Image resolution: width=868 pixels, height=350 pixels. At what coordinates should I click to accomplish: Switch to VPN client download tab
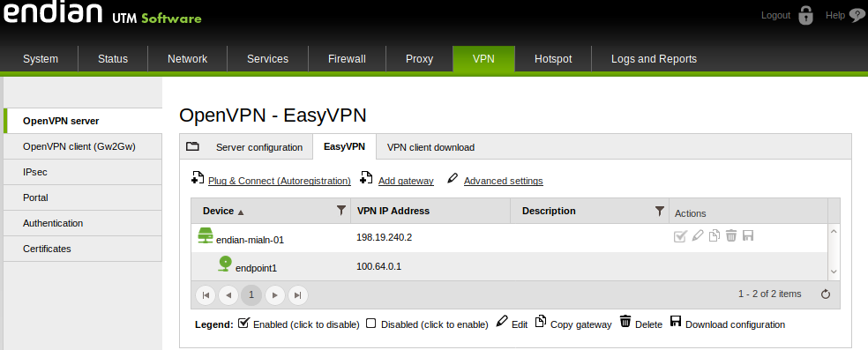click(x=430, y=147)
